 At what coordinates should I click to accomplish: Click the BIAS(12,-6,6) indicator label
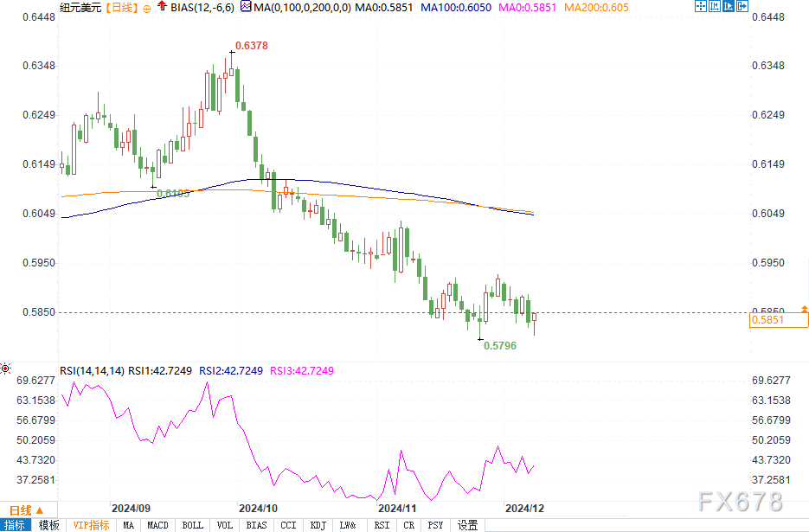click(x=202, y=8)
